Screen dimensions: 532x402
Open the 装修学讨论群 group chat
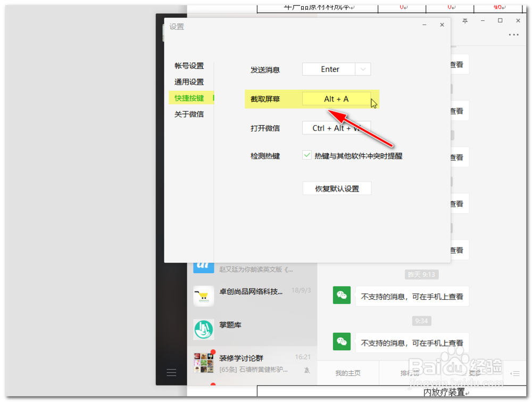click(252, 363)
